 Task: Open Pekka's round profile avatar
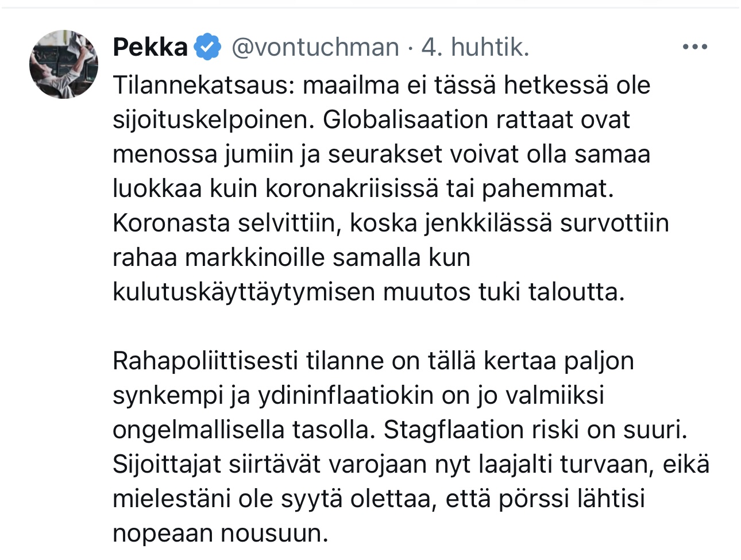64,64
